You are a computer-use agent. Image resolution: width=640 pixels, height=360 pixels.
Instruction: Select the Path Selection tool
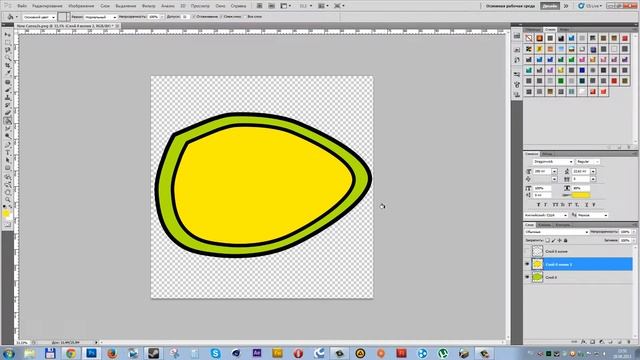pos(8,161)
